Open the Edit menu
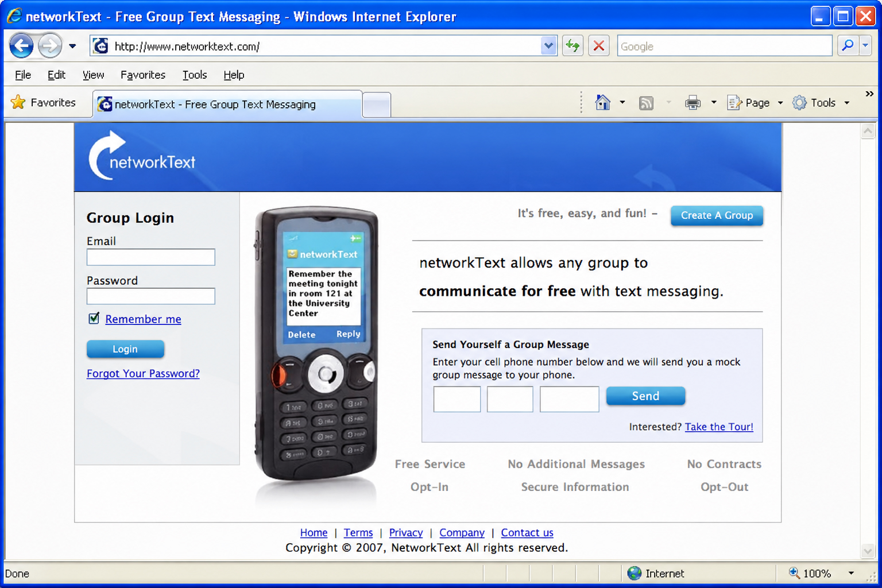 (56, 75)
